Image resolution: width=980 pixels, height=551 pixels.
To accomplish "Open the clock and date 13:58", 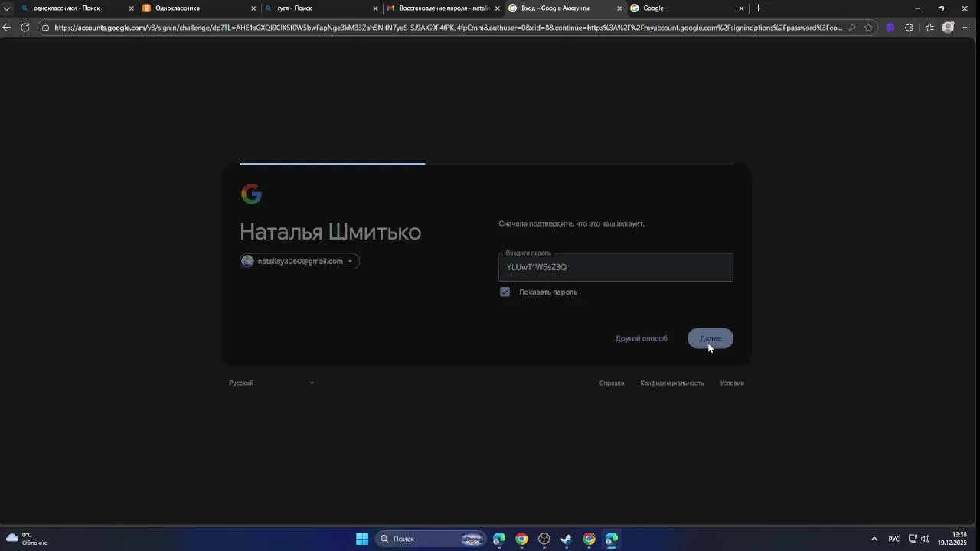I will click(x=953, y=539).
